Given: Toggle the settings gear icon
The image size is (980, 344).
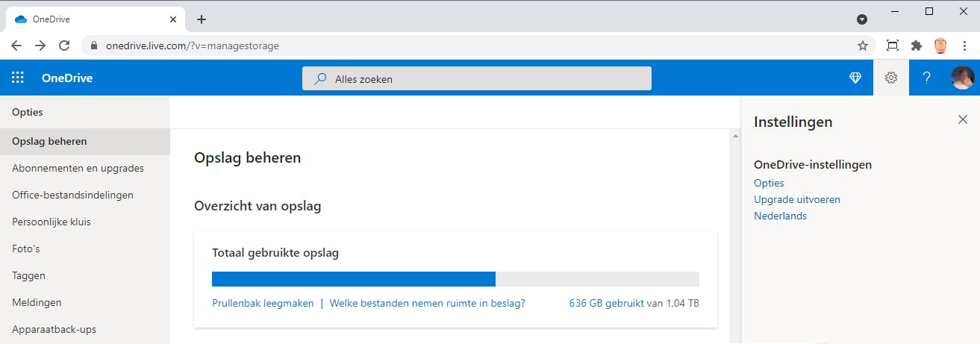Looking at the screenshot, I should (x=890, y=78).
